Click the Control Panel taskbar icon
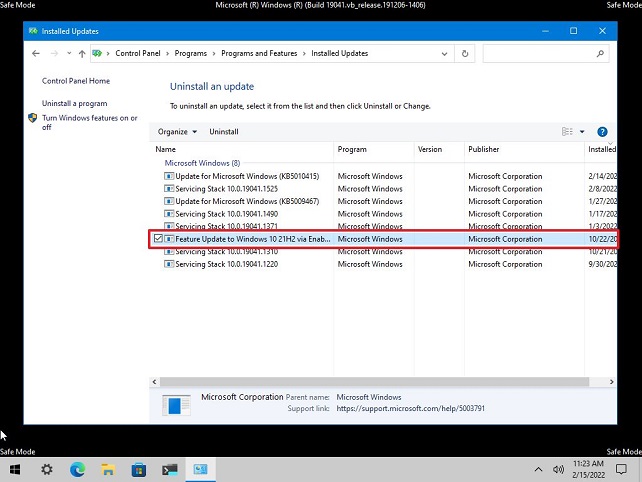 click(x=200, y=470)
